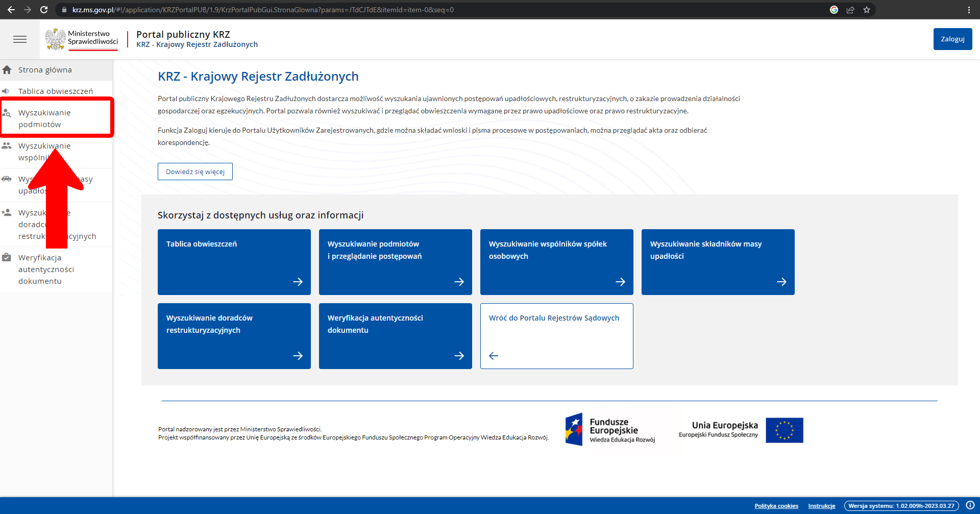The height and width of the screenshot is (514, 980).
Task: Click arrow on składników masy upadłości tile
Action: coord(782,282)
